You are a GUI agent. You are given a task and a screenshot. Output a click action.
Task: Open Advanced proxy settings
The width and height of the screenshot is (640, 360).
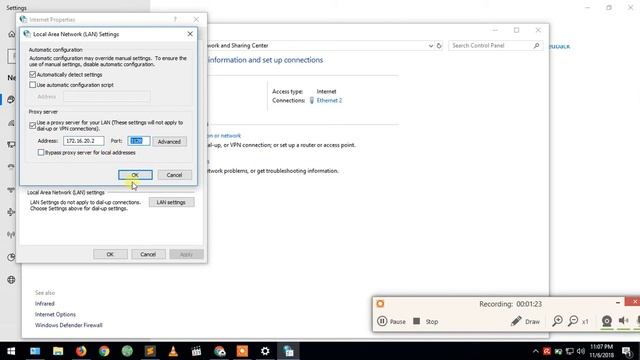(x=169, y=141)
